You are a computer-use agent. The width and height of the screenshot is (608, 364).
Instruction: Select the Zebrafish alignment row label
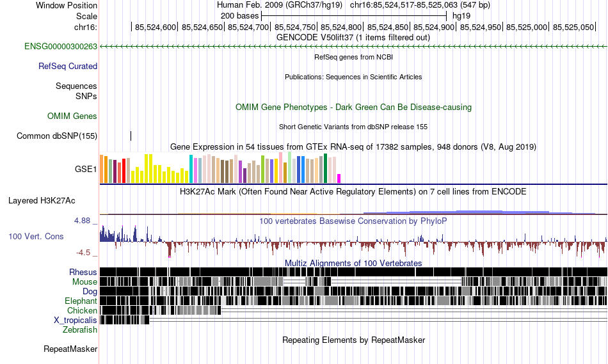(80, 330)
